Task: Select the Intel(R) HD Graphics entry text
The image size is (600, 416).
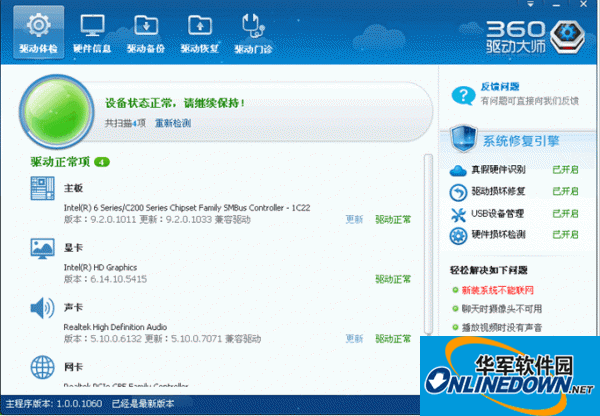Action: [100, 267]
